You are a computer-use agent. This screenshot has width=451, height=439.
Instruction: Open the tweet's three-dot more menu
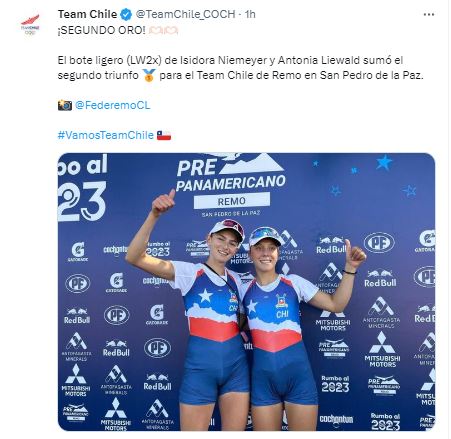click(428, 14)
